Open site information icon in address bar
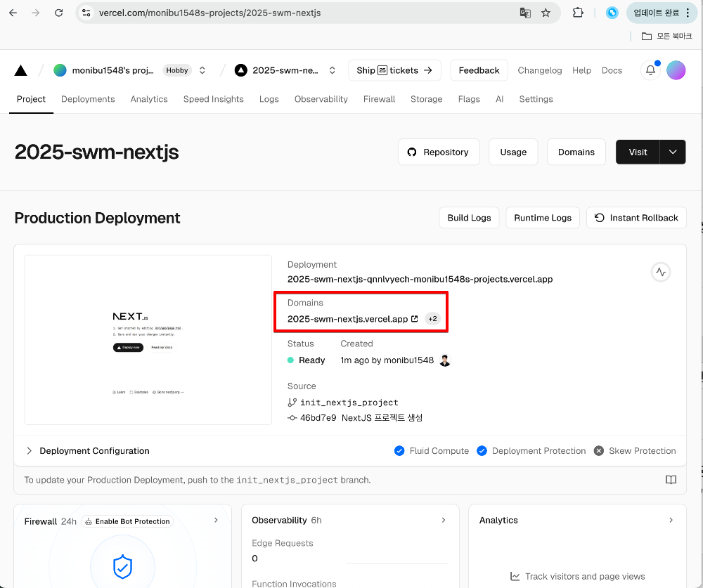 tap(86, 13)
